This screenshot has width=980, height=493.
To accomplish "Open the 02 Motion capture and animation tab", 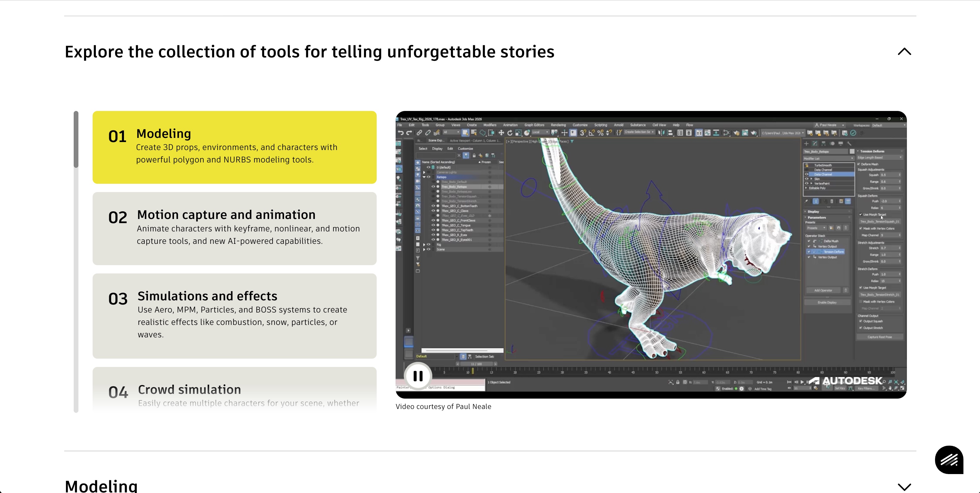I will 234,228.
